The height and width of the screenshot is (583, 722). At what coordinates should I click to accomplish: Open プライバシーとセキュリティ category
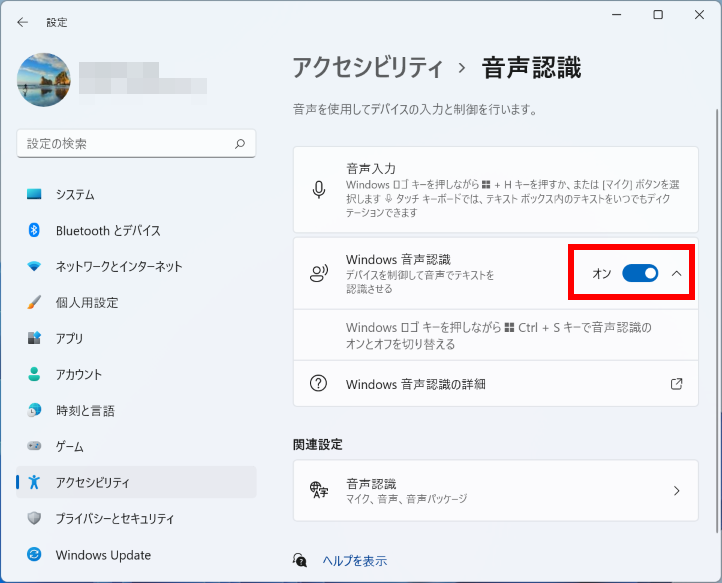point(136,519)
